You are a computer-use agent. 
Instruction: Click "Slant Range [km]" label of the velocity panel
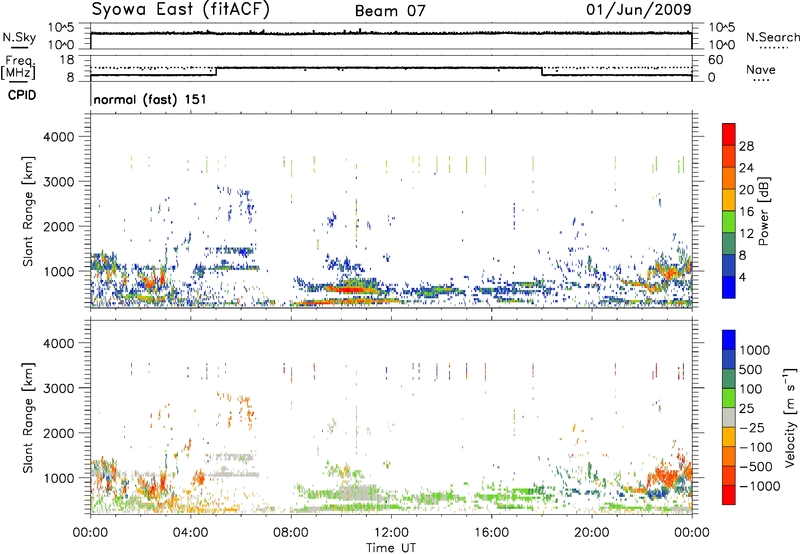pos(28,417)
